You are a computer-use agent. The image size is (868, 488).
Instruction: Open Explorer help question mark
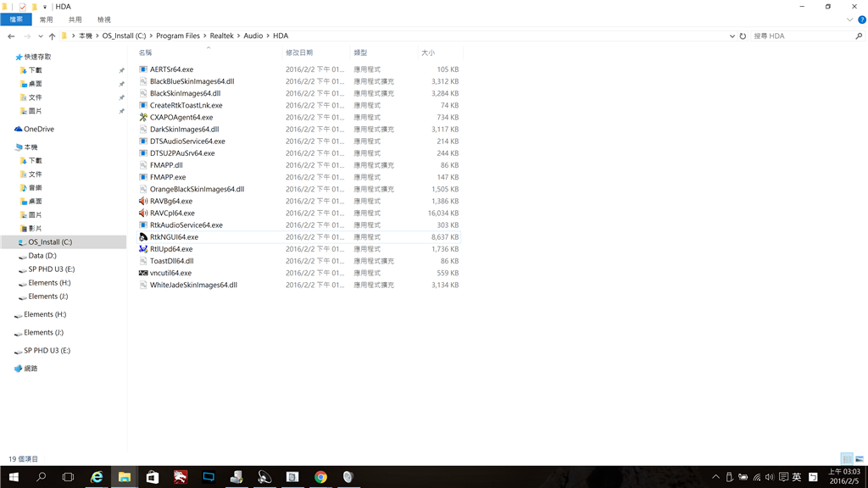pyautogui.click(x=862, y=20)
